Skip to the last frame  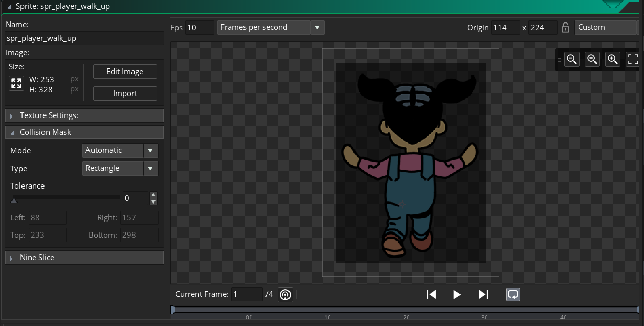coord(483,294)
